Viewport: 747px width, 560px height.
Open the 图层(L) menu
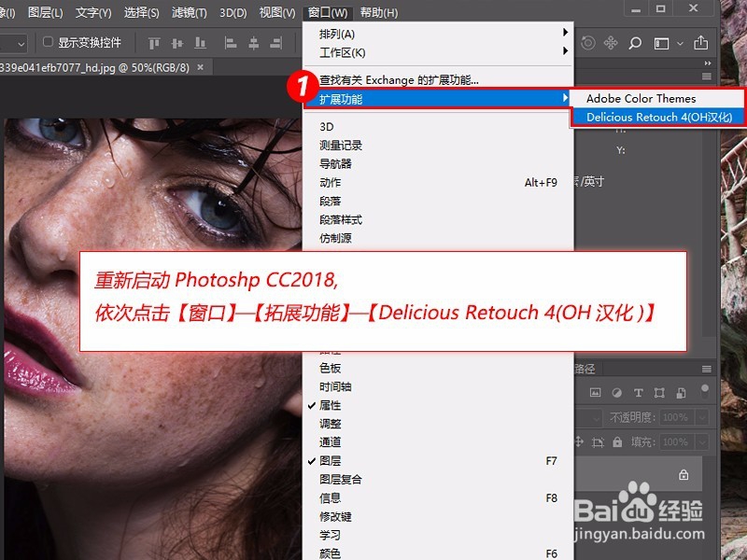45,12
